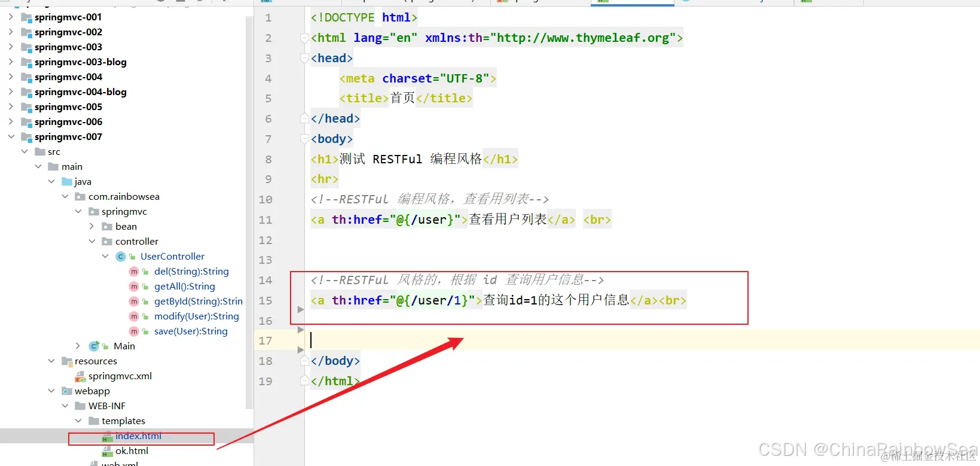Collapse the WEB-INF folder

[x=65, y=406]
